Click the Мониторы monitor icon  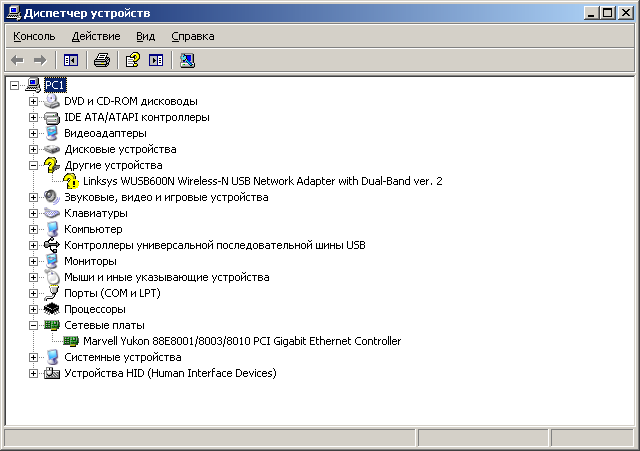52,261
